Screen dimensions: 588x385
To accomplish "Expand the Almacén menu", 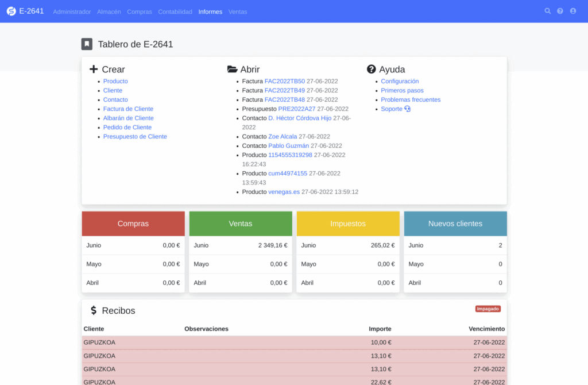I will tap(109, 12).
